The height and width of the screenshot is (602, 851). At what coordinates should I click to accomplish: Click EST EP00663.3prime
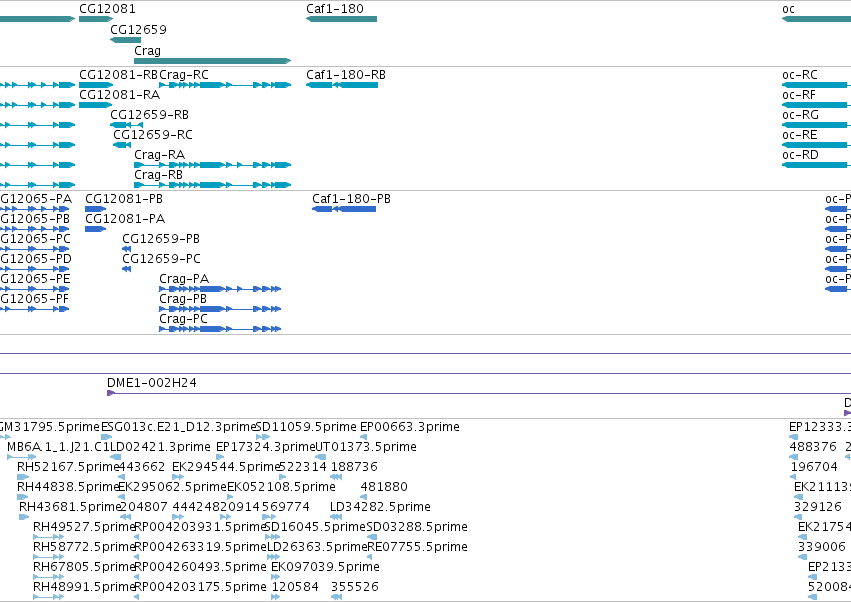point(364,437)
